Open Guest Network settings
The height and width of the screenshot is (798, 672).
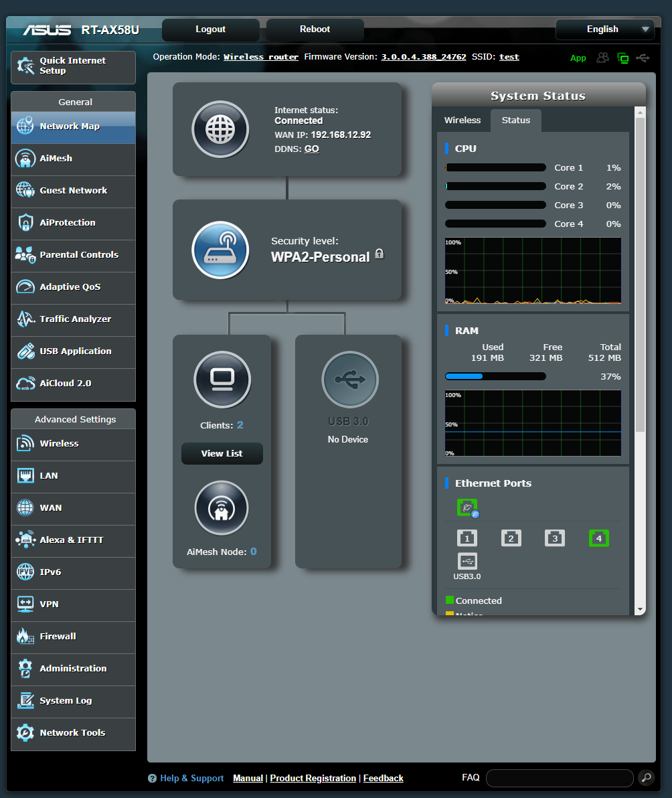[73, 191]
